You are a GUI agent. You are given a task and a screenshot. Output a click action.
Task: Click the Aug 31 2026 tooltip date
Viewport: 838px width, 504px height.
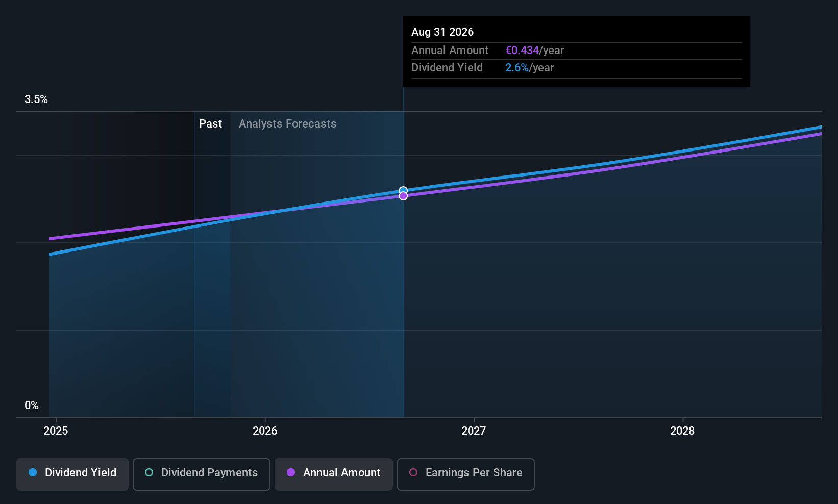[x=442, y=32]
